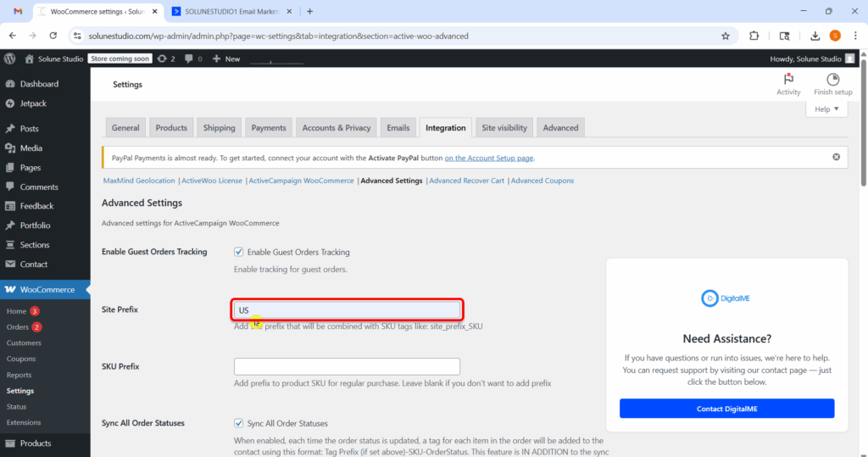Open a new browser tab
Viewport: 868px width, 457px height.
(310, 11)
